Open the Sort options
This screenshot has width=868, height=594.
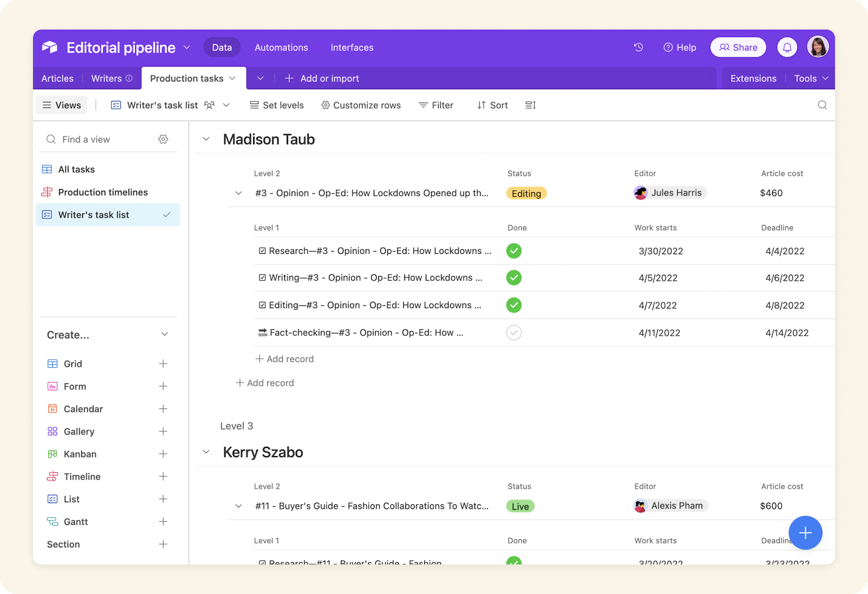click(x=492, y=105)
